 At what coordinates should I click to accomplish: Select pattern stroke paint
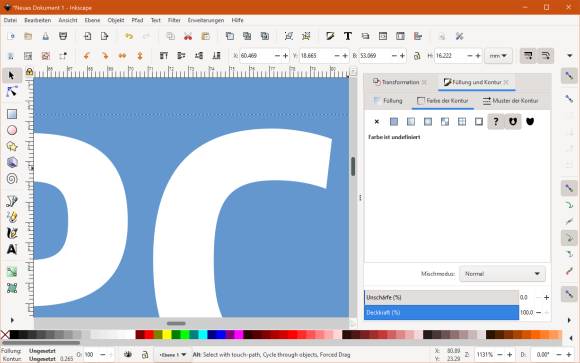(x=462, y=121)
